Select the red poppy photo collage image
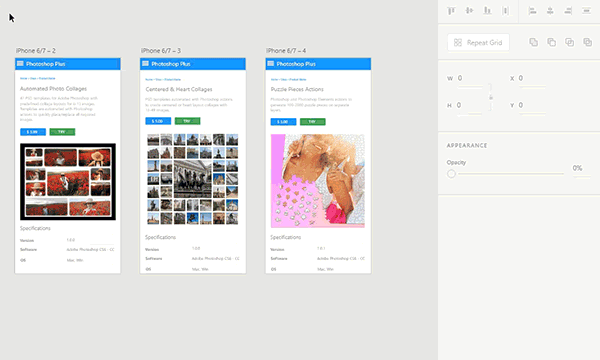Viewport: 600px width, 360px height. (68, 182)
